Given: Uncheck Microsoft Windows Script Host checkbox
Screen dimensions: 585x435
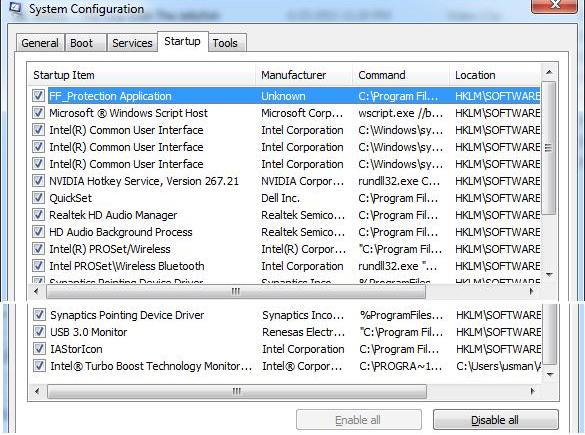Looking at the screenshot, I should (x=38, y=113).
